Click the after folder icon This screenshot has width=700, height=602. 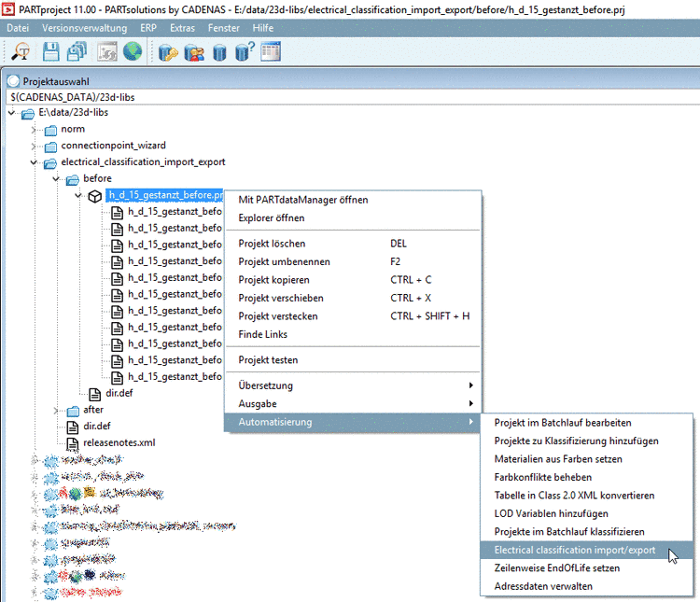coord(73,411)
